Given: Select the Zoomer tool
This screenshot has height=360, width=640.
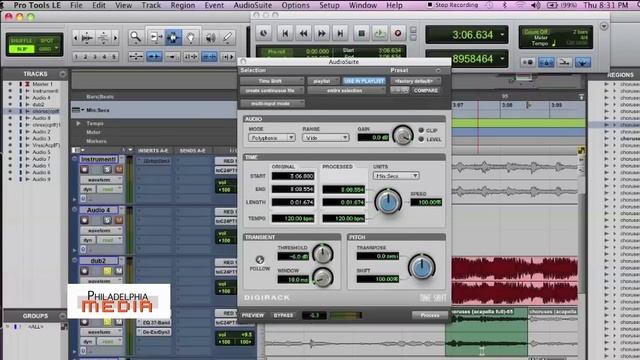Looking at the screenshot, I should pos(135,38).
